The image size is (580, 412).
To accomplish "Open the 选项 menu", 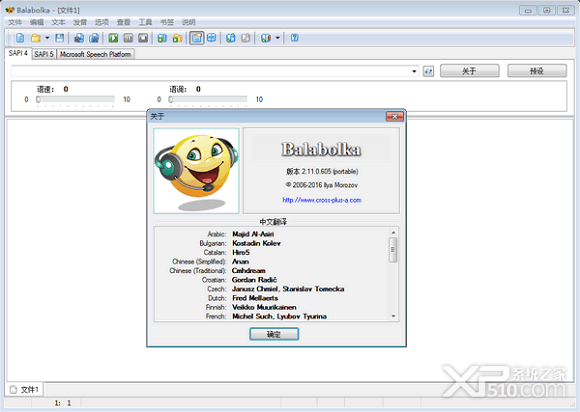I will pos(102,22).
